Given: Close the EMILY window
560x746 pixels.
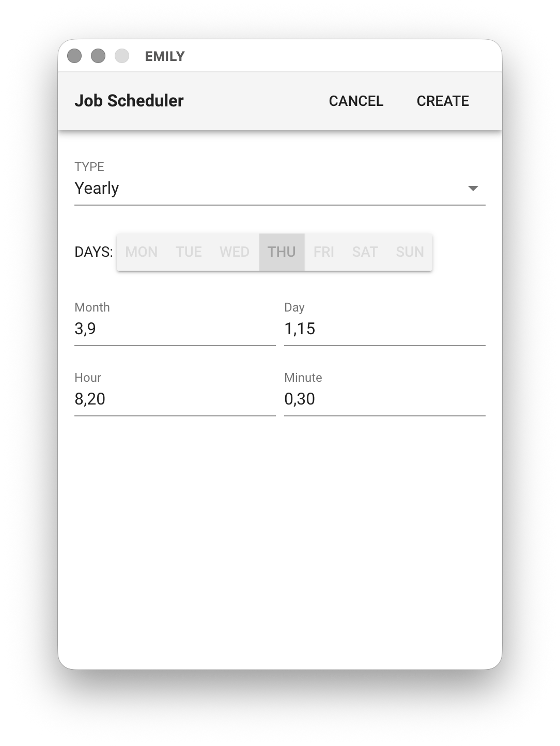Looking at the screenshot, I should pyautogui.click(x=74, y=56).
